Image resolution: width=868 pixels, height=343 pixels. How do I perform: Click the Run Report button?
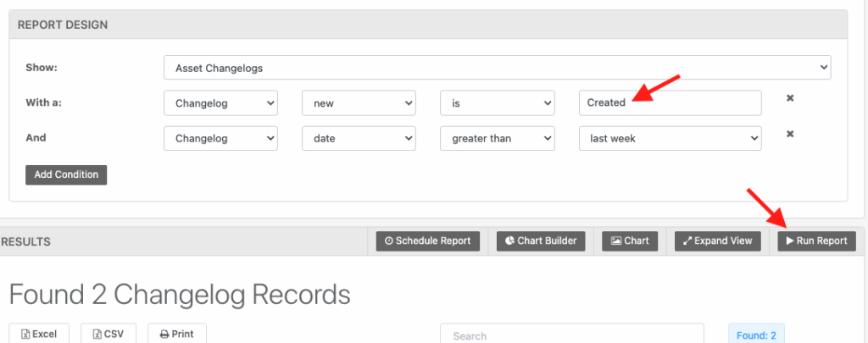point(817,241)
